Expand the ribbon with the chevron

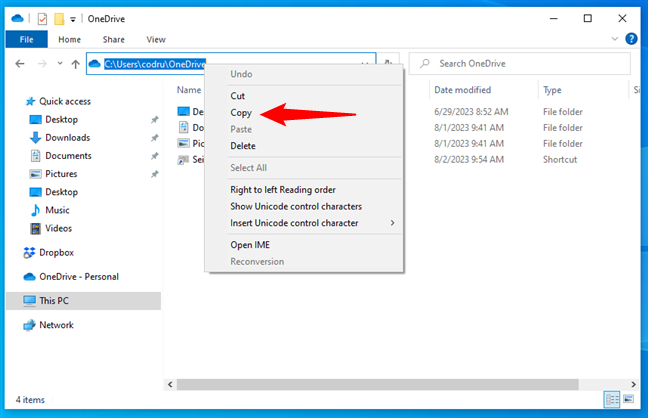pyautogui.click(x=615, y=39)
